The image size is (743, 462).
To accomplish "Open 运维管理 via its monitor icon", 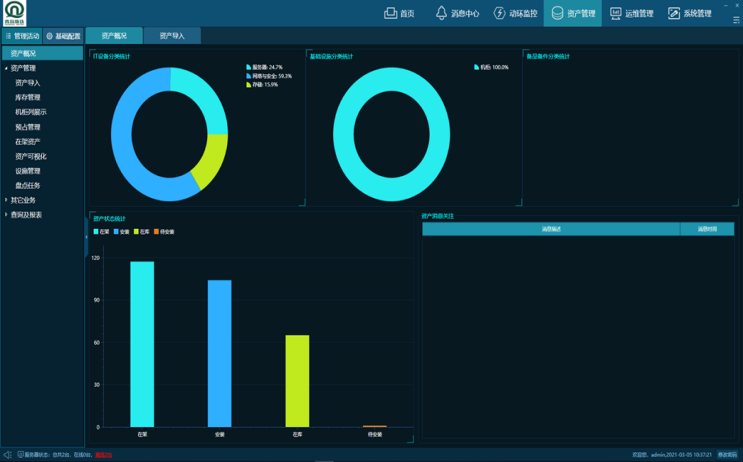I will click(x=616, y=14).
